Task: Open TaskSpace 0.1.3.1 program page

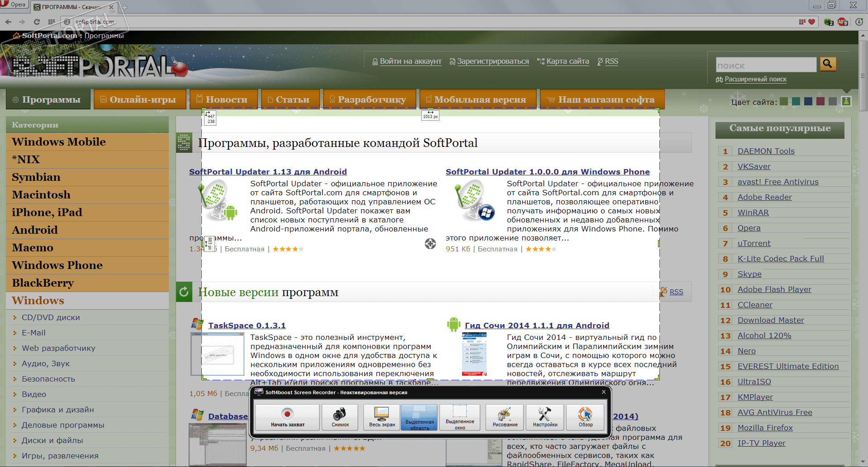Action: [247, 325]
